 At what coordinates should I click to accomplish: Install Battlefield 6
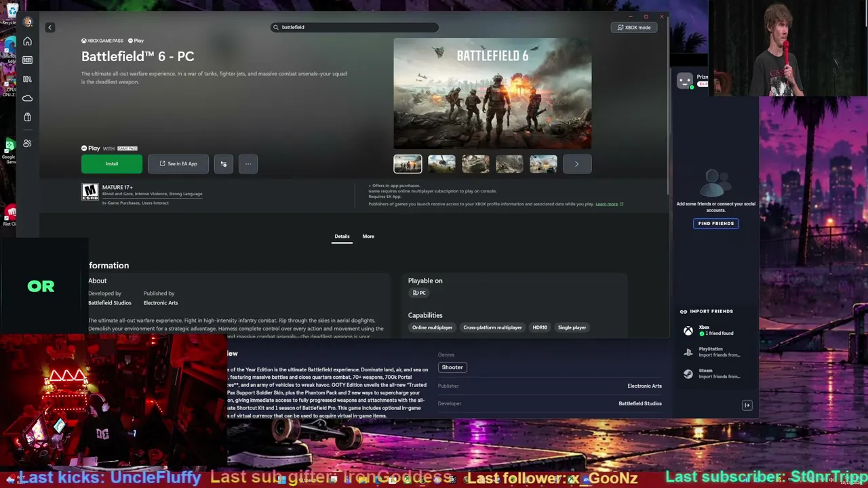click(x=112, y=163)
